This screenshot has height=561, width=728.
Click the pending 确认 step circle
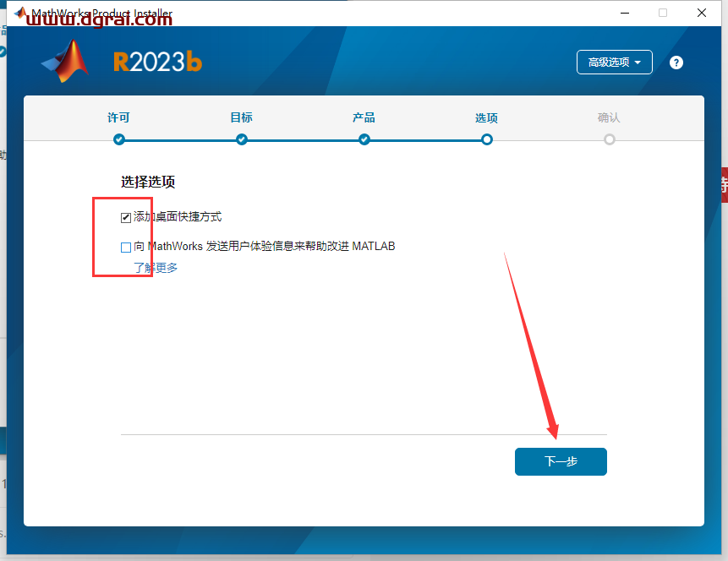pos(610,139)
